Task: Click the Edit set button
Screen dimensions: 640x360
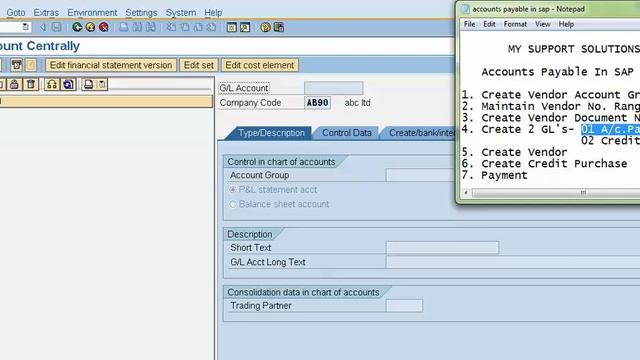Action: 199,65
